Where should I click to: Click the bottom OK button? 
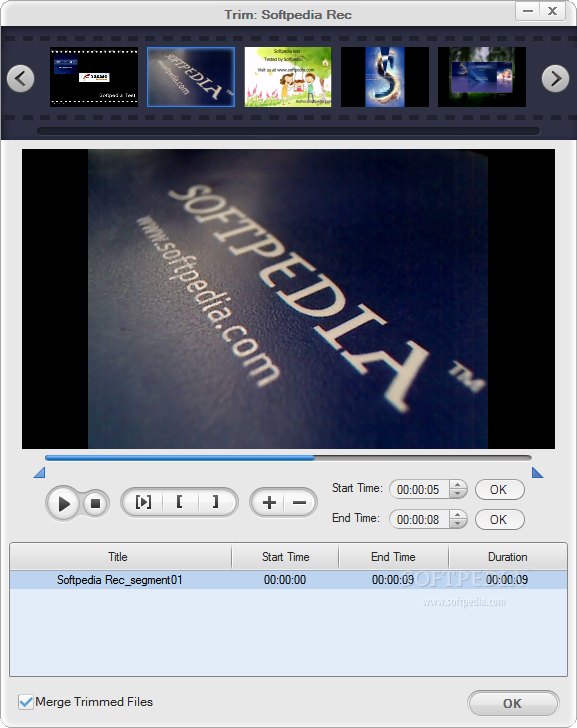(513, 703)
